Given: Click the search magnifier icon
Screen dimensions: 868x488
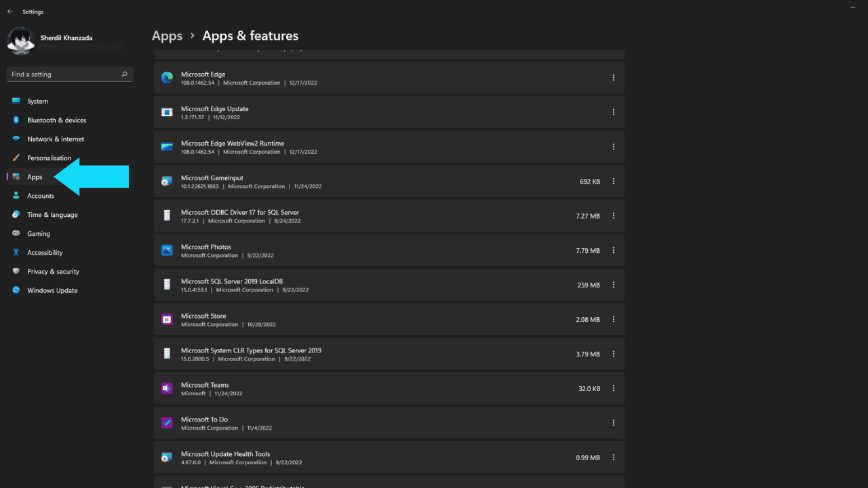Looking at the screenshot, I should pyautogui.click(x=125, y=75).
